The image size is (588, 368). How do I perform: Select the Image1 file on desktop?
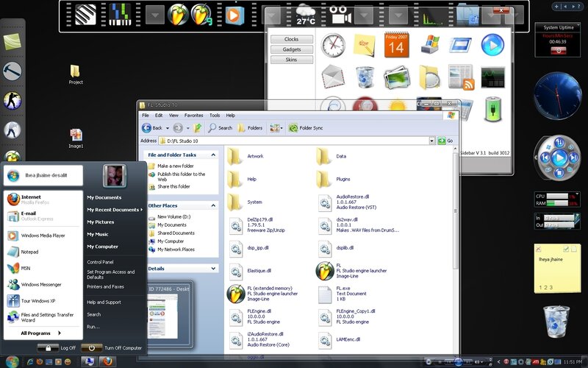click(76, 138)
